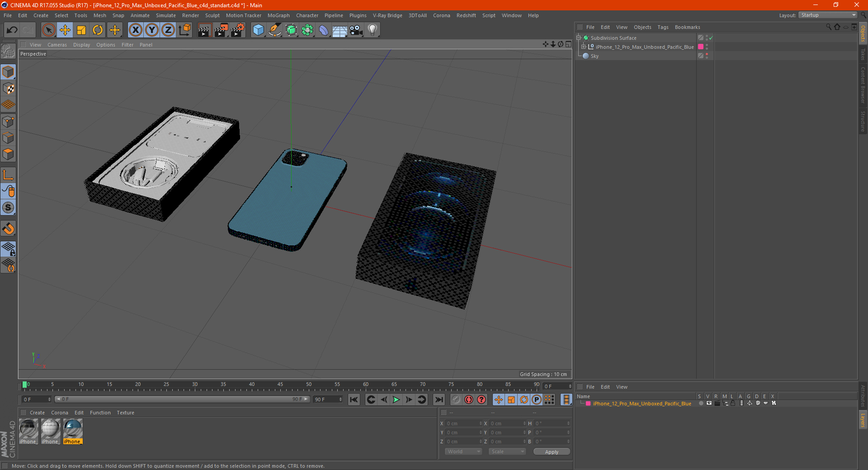Toggle Autokeying button
This screenshot has width=868, height=470.
469,399
